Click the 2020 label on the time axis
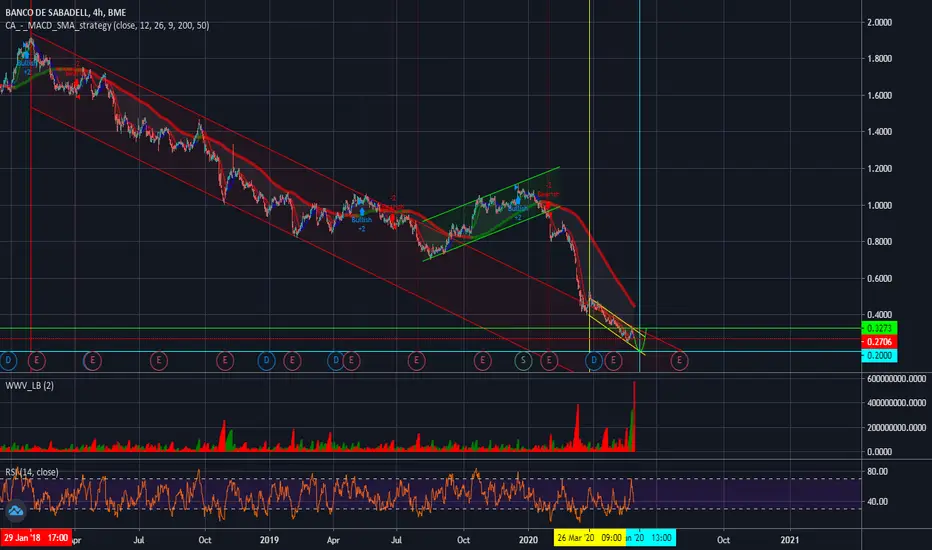The image size is (932, 550). (528, 540)
